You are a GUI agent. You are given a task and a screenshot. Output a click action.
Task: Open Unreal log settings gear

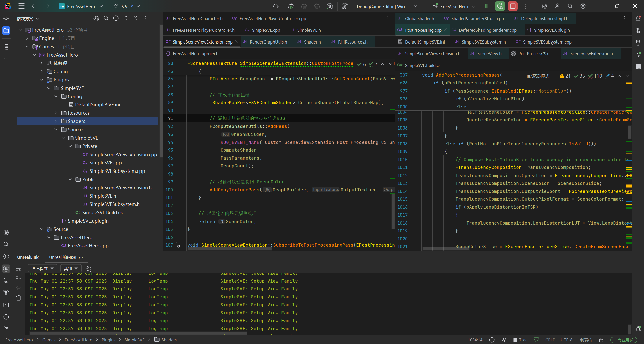coord(88,269)
